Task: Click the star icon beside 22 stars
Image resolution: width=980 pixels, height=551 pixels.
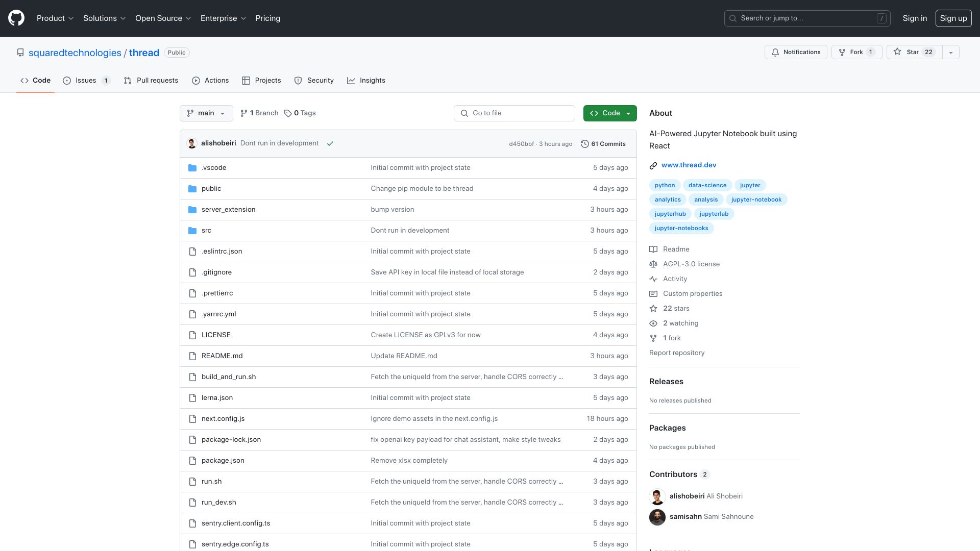Action: tap(653, 309)
